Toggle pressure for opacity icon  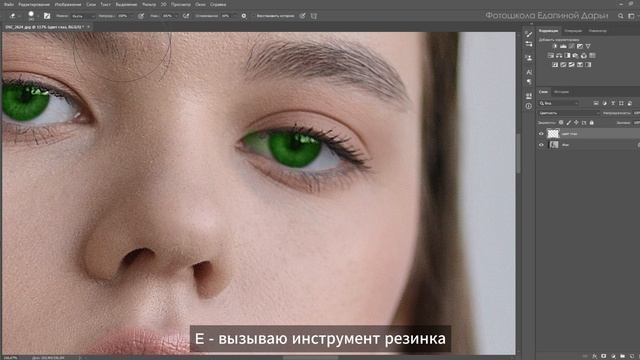141,16
